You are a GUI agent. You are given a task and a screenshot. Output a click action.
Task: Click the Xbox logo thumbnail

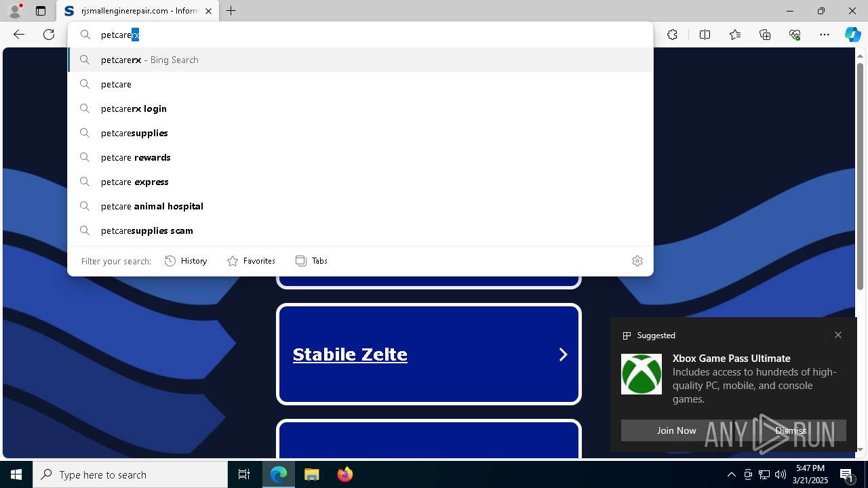click(642, 374)
